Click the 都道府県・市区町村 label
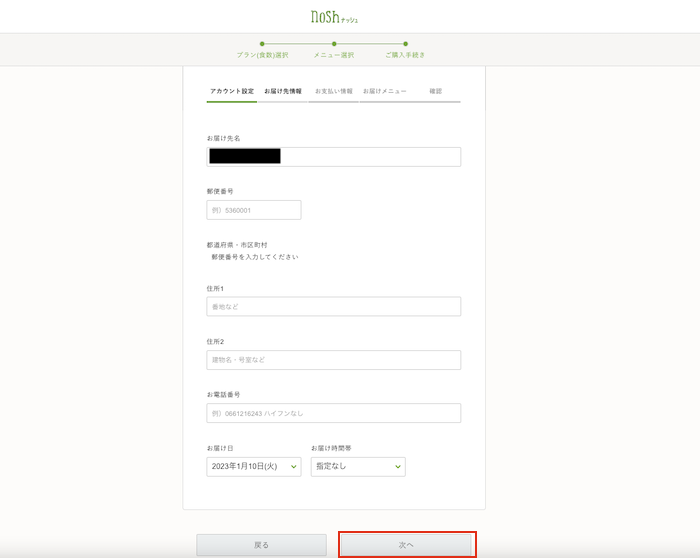The width and height of the screenshot is (700, 558). point(237,245)
